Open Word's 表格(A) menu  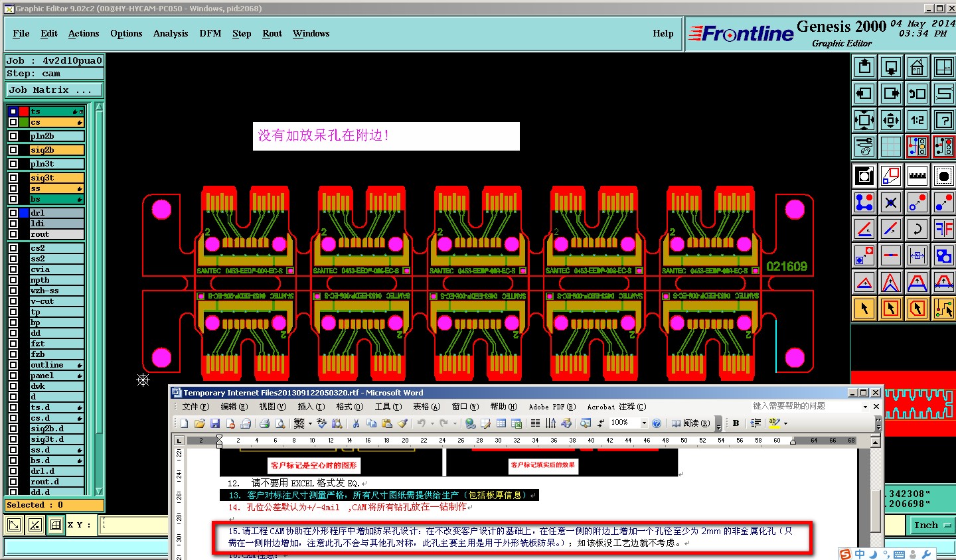426,407
